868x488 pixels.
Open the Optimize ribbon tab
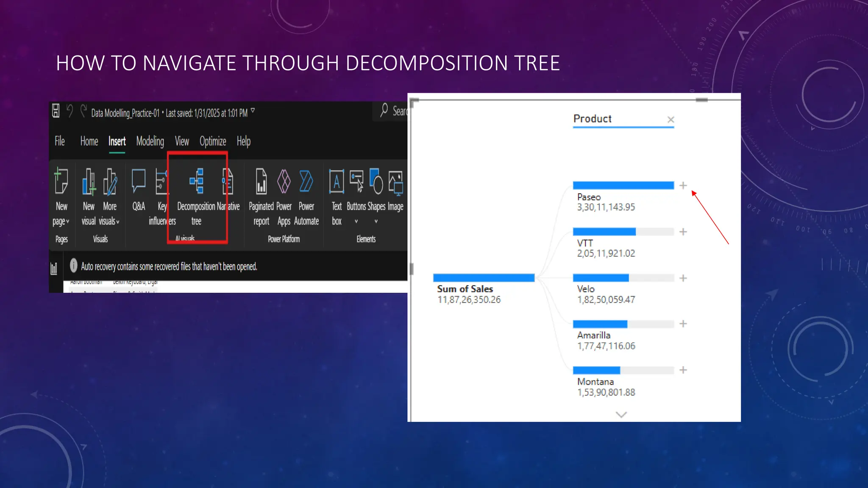point(213,141)
